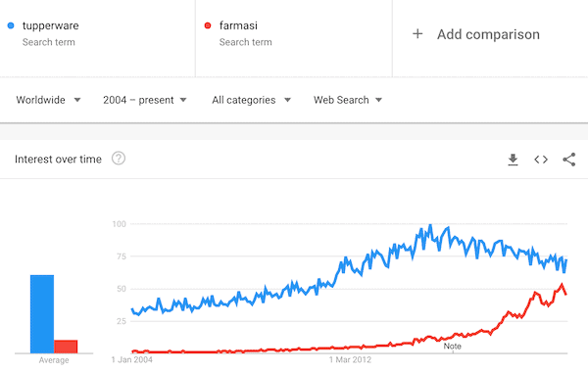Screen dimensions: 588x372
Task: Click the blue Average bar
Action: click(x=42, y=314)
